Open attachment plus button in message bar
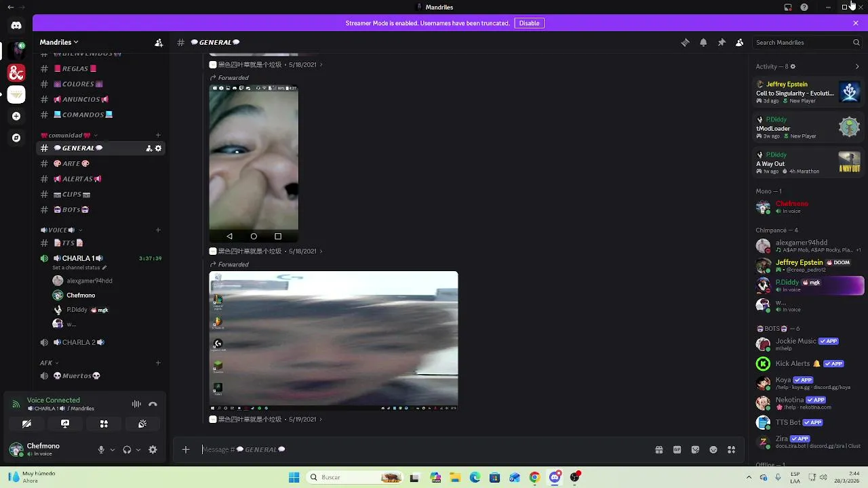This screenshot has width=868, height=488. [x=186, y=449]
